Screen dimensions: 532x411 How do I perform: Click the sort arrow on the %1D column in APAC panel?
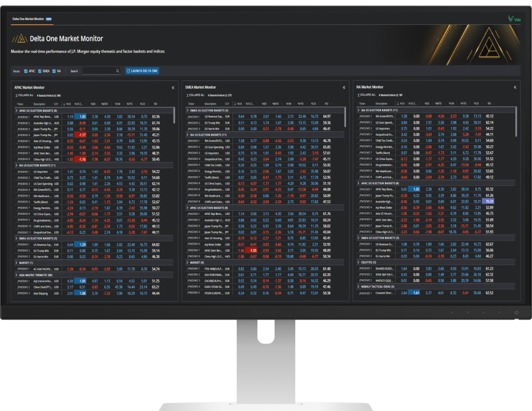click(x=64, y=105)
